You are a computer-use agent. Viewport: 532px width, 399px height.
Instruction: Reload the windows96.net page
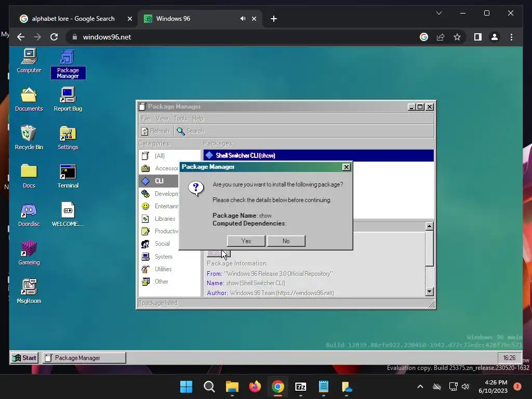(54, 37)
